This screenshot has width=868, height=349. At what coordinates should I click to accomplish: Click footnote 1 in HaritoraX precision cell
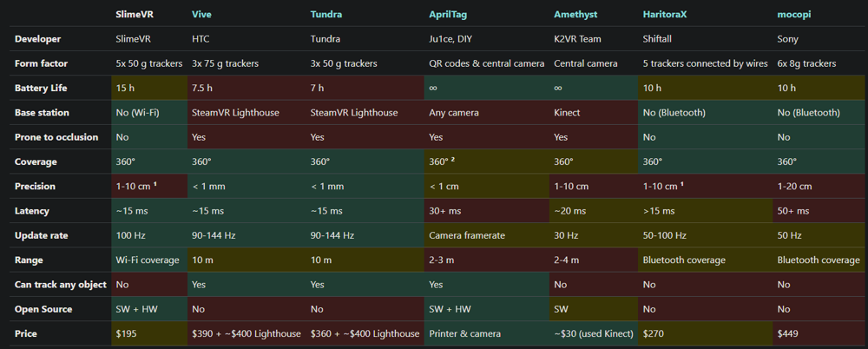click(681, 184)
